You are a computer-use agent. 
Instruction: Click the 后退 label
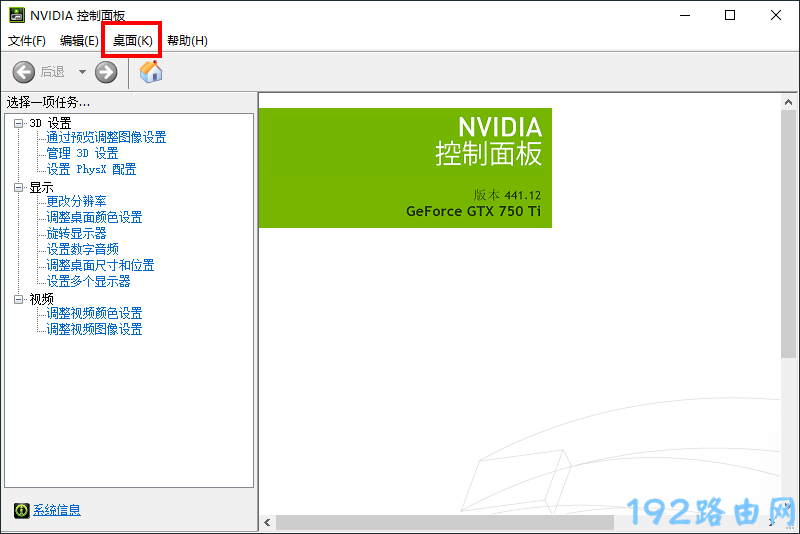[x=53, y=72]
